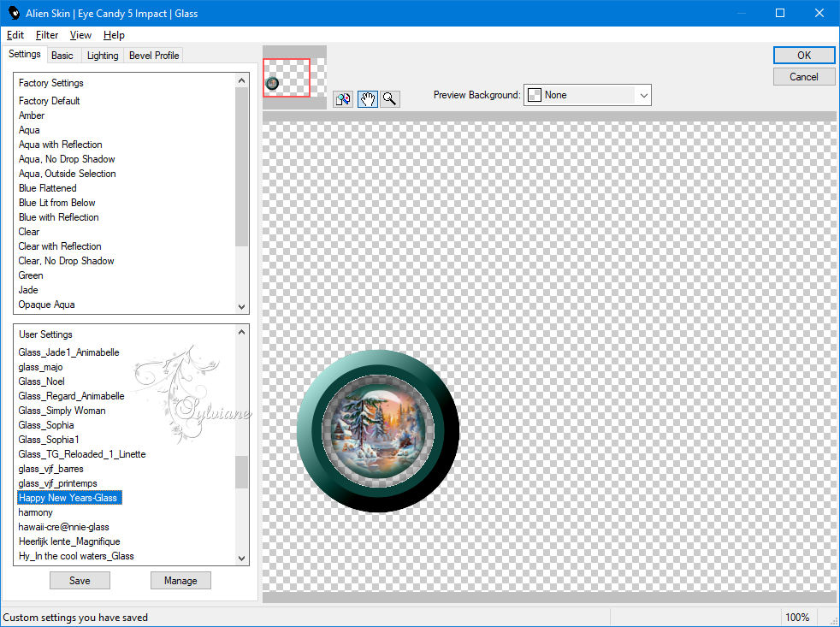Switch to the Bevel Profile tab
This screenshot has width=840, height=627.
tap(154, 56)
